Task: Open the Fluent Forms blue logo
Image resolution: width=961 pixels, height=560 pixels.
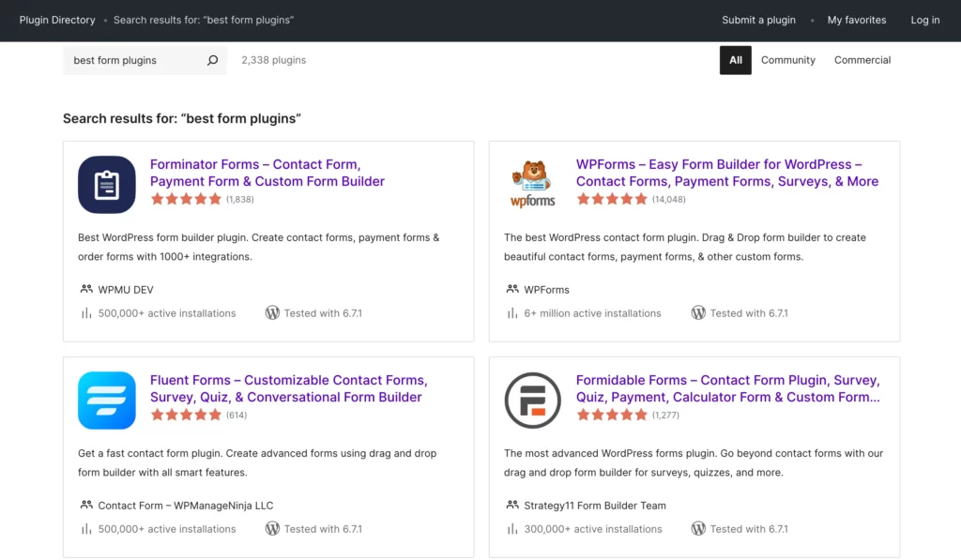Action: (107, 401)
